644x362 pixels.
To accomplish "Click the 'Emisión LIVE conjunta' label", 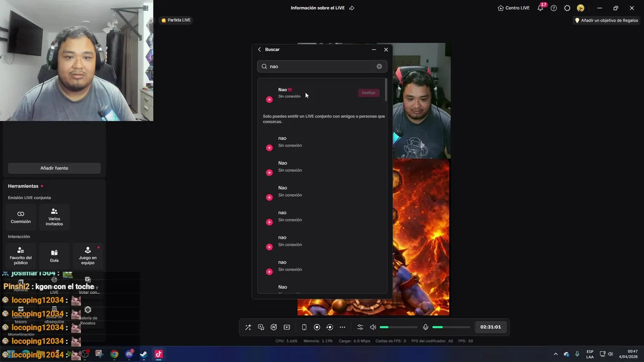I will pos(29,198).
